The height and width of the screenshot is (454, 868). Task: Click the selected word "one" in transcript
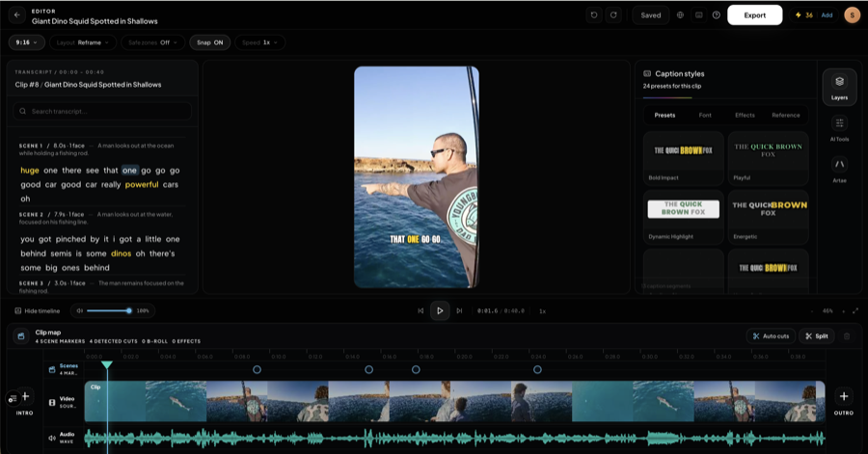click(x=129, y=171)
